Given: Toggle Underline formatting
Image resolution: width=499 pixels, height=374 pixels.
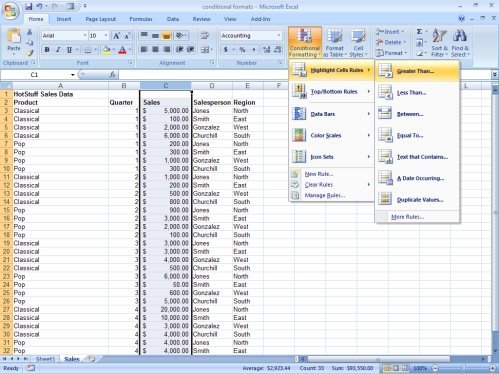Looking at the screenshot, I should pyautogui.click(x=69, y=50).
